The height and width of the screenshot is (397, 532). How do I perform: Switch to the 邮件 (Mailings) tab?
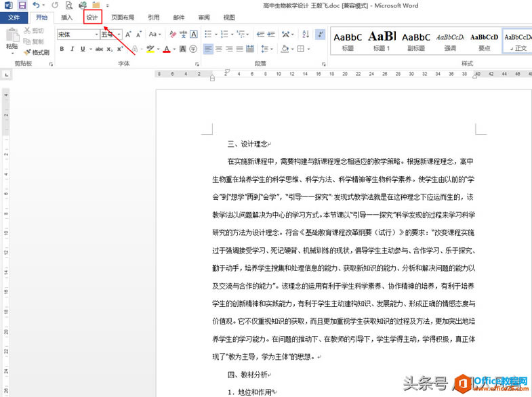coord(179,18)
